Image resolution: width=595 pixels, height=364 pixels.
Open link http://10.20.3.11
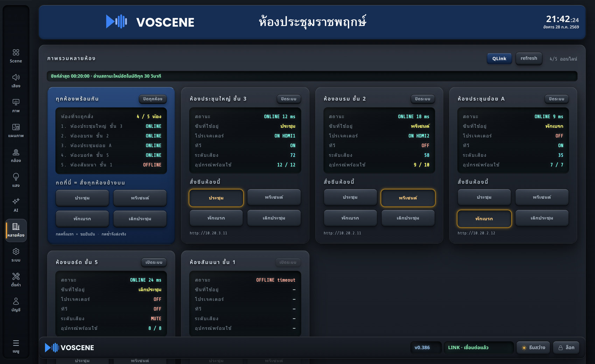coord(209,233)
